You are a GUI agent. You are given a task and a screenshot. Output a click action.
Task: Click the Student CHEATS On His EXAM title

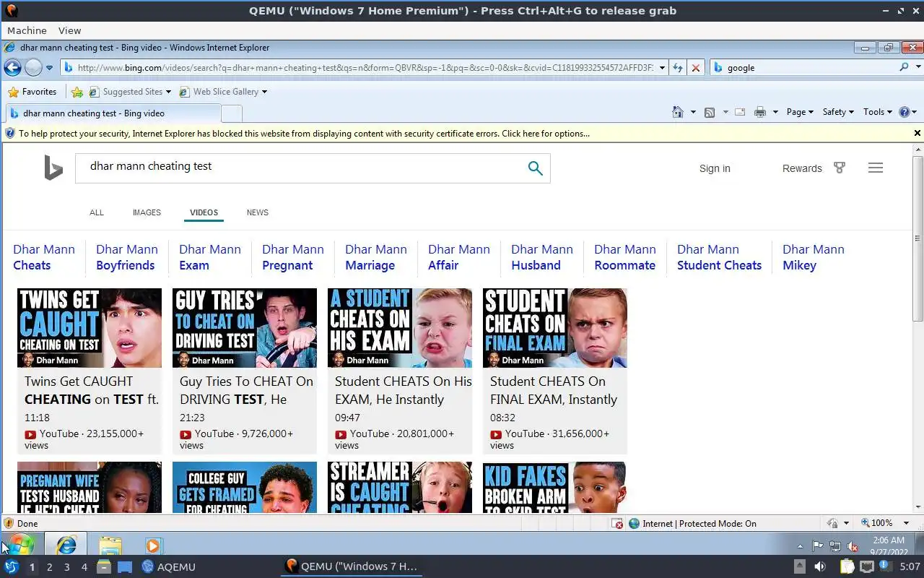click(404, 390)
